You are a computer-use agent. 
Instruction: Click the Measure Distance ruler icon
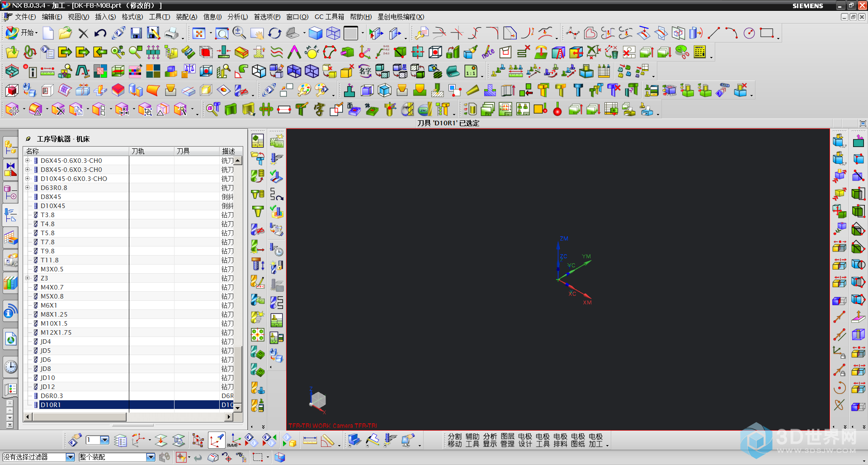[x=310, y=440]
